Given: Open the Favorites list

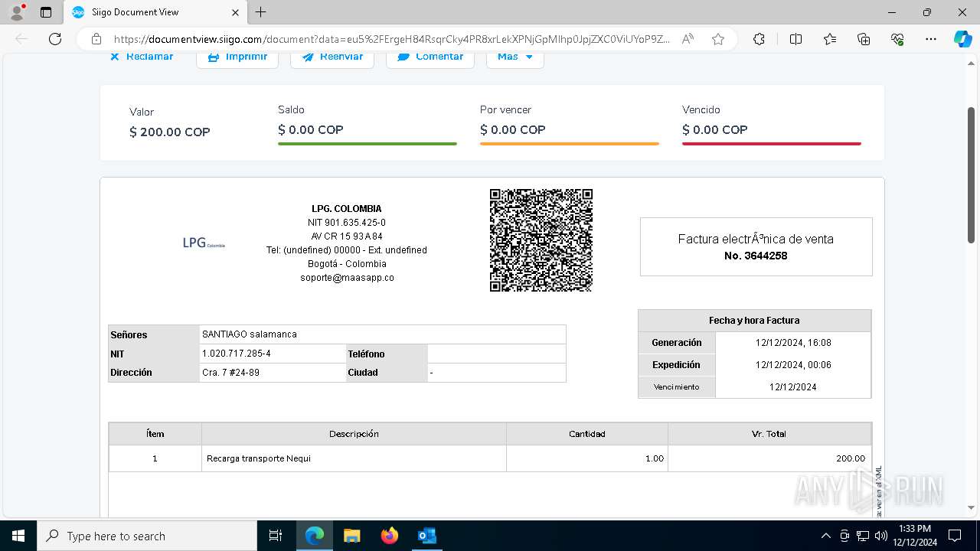Looking at the screenshot, I should coord(830,39).
